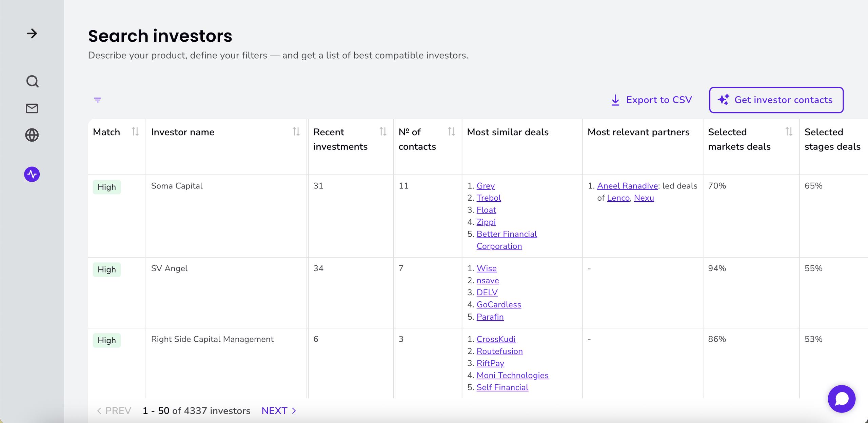Click the Soma Capital investor row name
This screenshot has width=868, height=423.
(x=177, y=186)
